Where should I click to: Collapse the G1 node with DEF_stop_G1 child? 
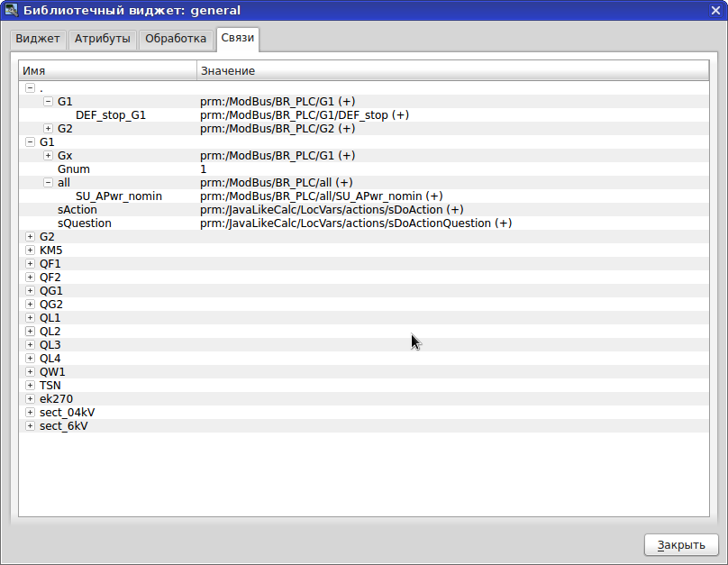(x=49, y=101)
